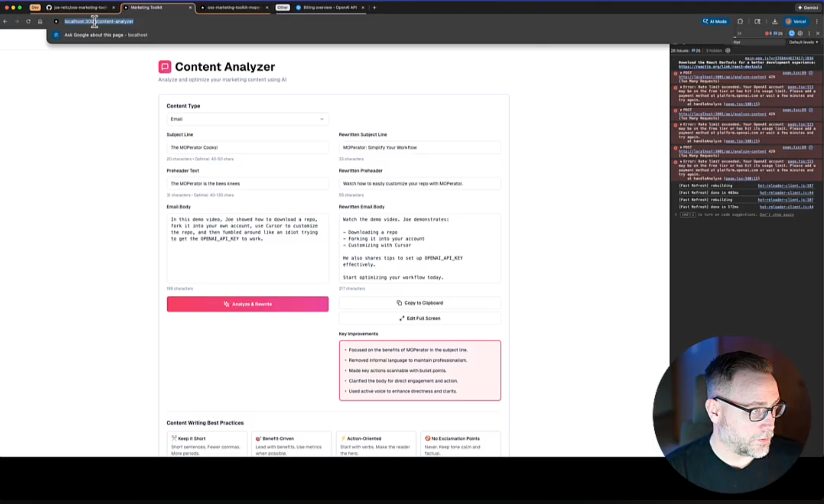The width and height of the screenshot is (824, 504).
Task: Open a new tab with plus icon
Action: pos(375,8)
